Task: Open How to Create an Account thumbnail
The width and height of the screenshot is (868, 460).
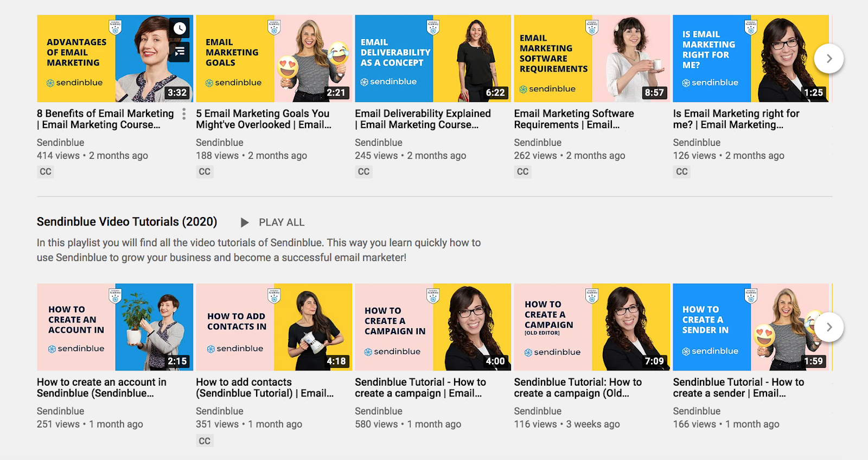Action: pyautogui.click(x=115, y=327)
